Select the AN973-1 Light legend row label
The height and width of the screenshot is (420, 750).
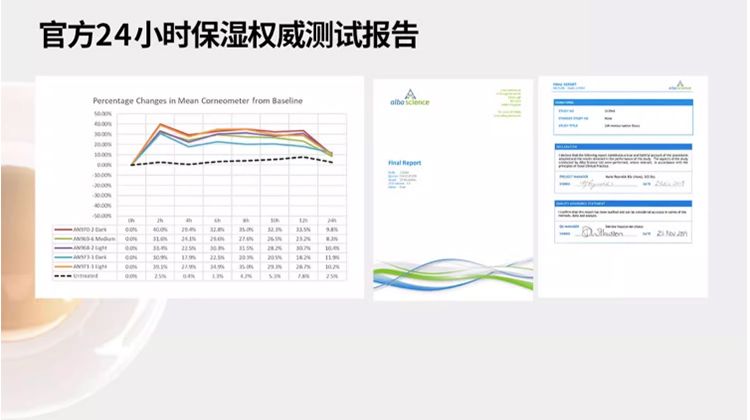90,266
